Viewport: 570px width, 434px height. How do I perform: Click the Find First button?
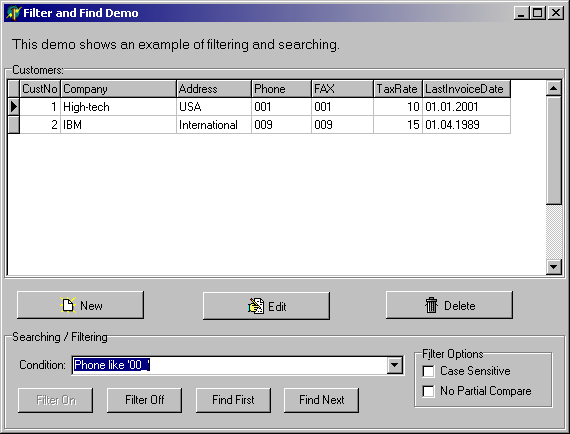click(x=233, y=400)
